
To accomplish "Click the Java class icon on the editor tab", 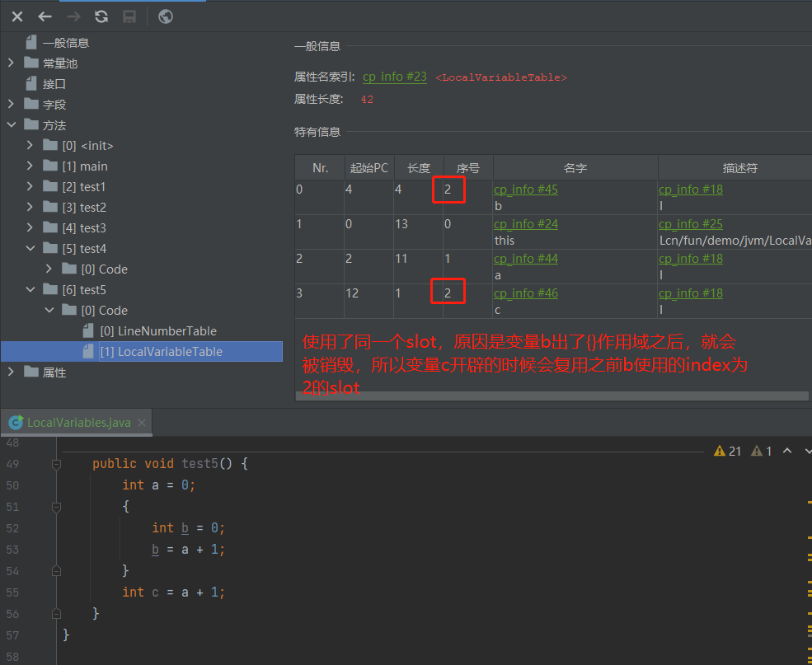I will tap(16, 423).
